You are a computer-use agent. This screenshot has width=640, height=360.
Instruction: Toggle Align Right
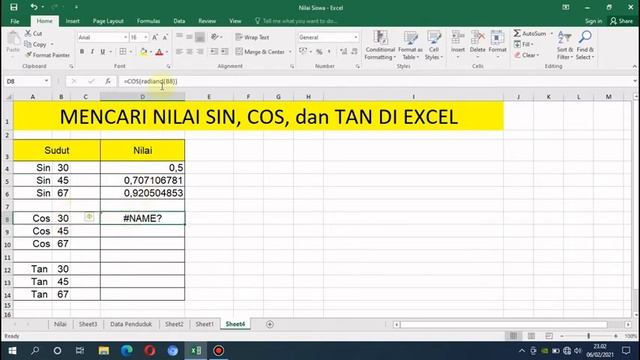[x=200, y=52]
